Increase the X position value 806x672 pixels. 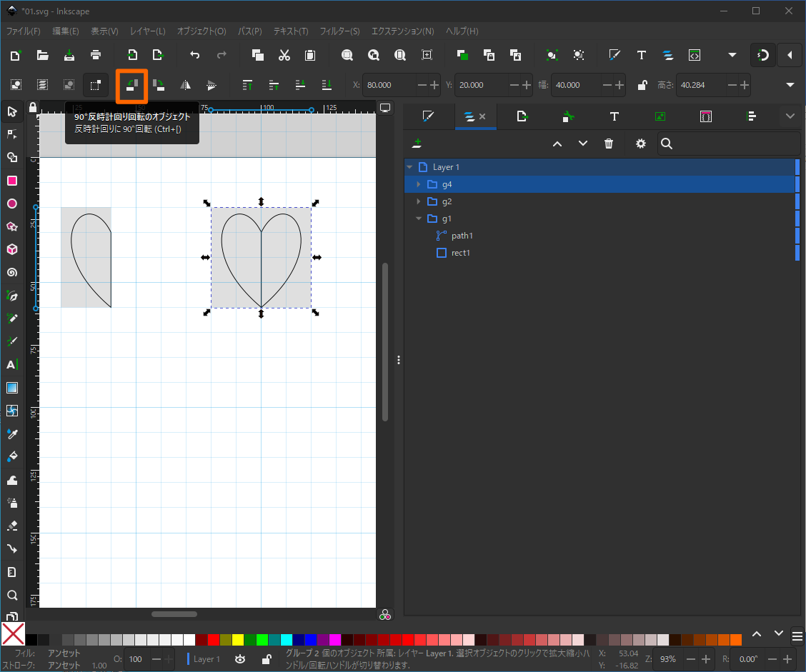pyautogui.click(x=435, y=85)
